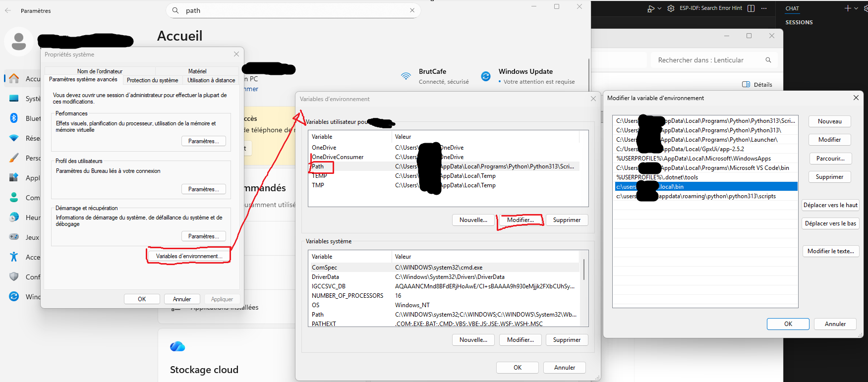Expand the new chat dropdown chevron
Screen dimensions: 868x382
(856, 8)
